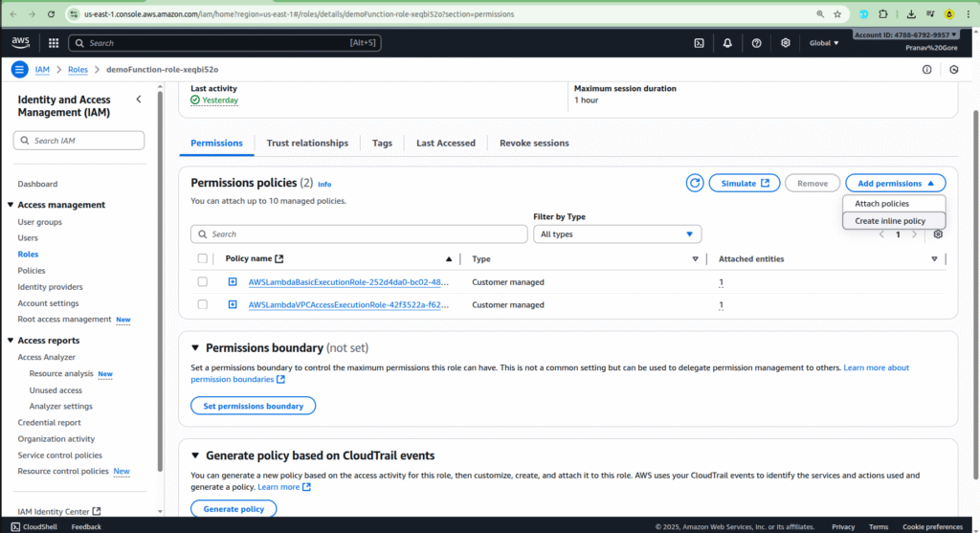
Task: Collapse the Access reports section
Action: [x=11, y=341]
